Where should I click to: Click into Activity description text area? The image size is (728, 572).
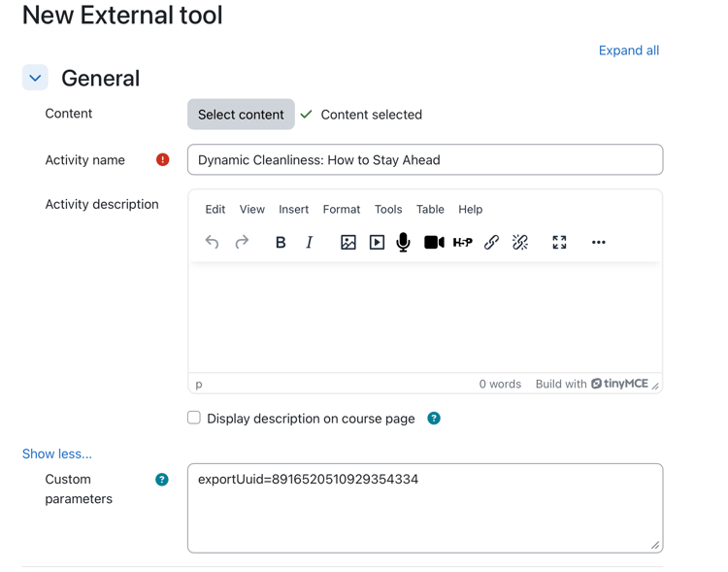pos(425,317)
